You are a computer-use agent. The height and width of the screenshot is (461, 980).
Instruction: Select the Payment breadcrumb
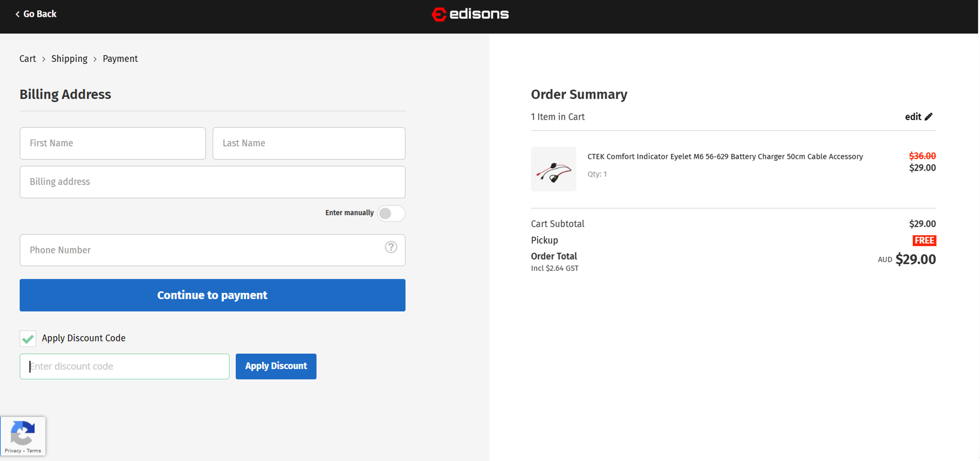[x=120, y=58]
